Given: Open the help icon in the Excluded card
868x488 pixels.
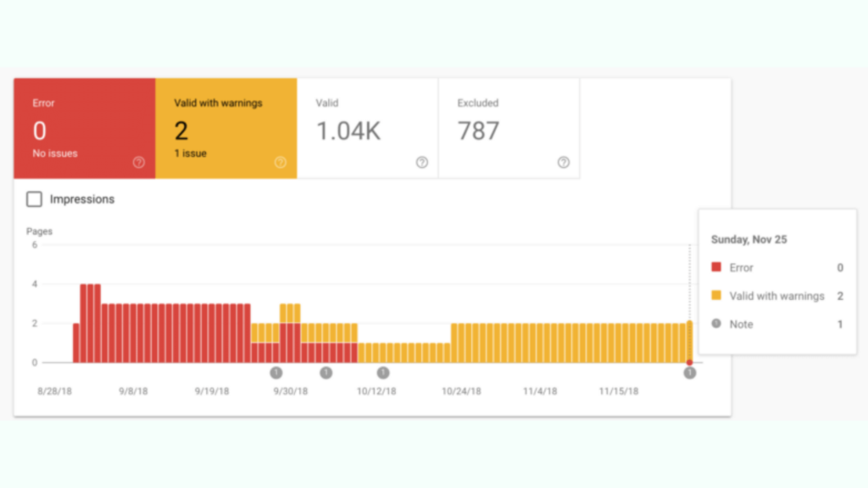Looking at the screenshot, I should (564, 162).
